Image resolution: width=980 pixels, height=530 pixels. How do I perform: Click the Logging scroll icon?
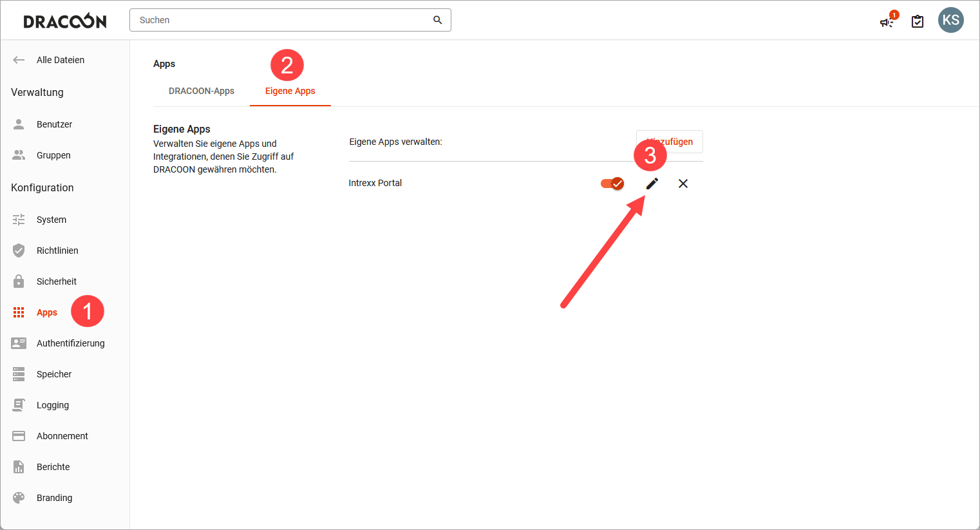(x=19, y=405)
